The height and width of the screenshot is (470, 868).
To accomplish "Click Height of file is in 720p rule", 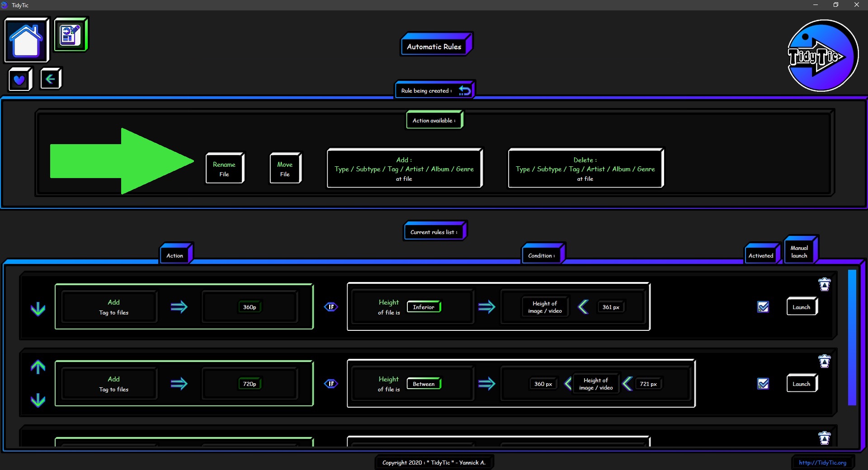I will pos(389,384).
